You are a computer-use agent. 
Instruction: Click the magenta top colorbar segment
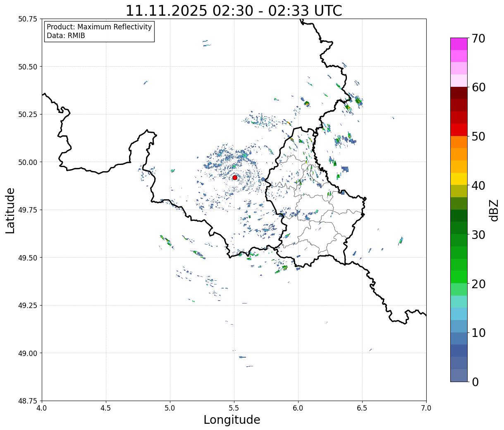pyautogui.click(x=459, y=44)
